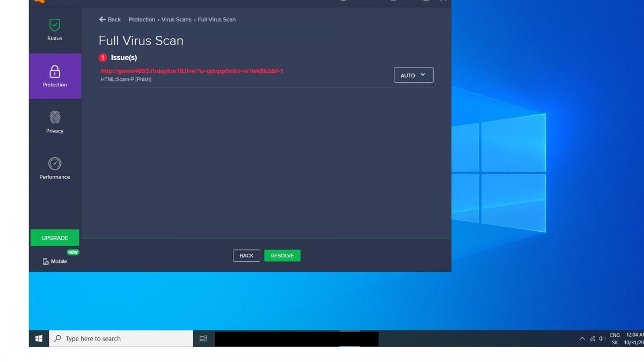The height and width of the screenshot is (362, 644).
Task: Show hidden tray icons chevron
Action: pos(582,339)
